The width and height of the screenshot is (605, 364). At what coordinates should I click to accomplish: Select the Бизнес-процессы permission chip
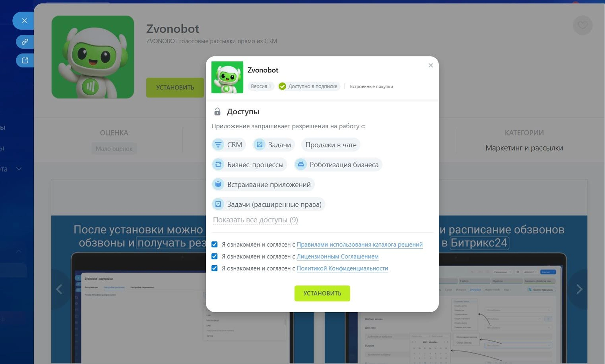point(250,165)
